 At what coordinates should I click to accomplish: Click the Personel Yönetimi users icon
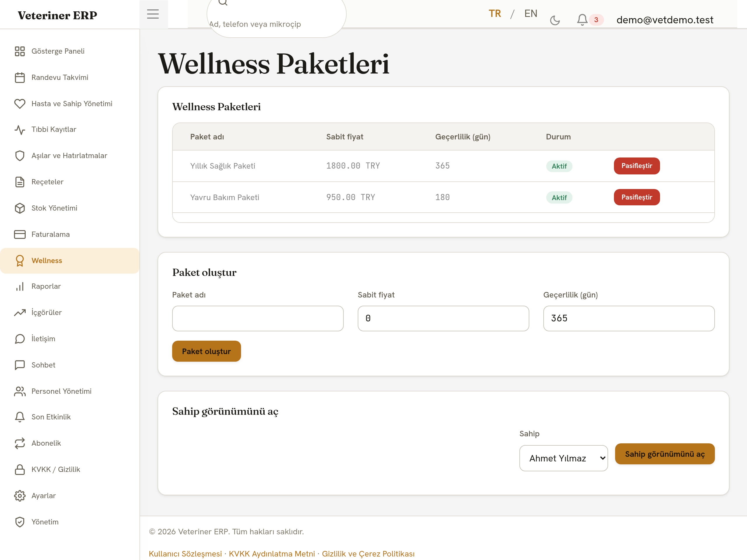pyautogui.click(x=20, y=391)
